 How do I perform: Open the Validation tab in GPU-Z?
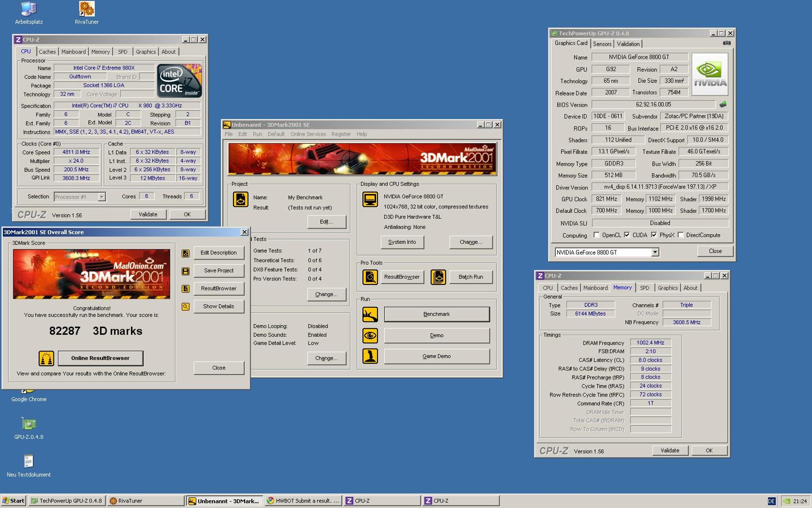coord(628,44)
